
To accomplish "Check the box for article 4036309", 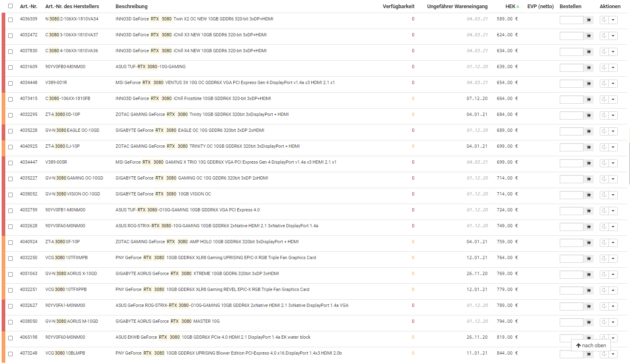I will click(x=11, y=20).
